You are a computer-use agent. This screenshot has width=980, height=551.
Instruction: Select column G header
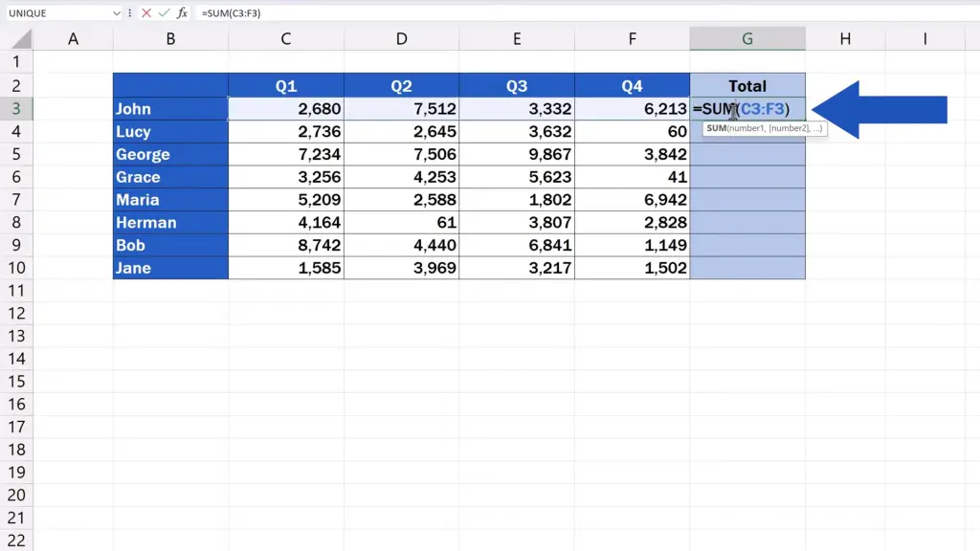click(x=747, y=38)
